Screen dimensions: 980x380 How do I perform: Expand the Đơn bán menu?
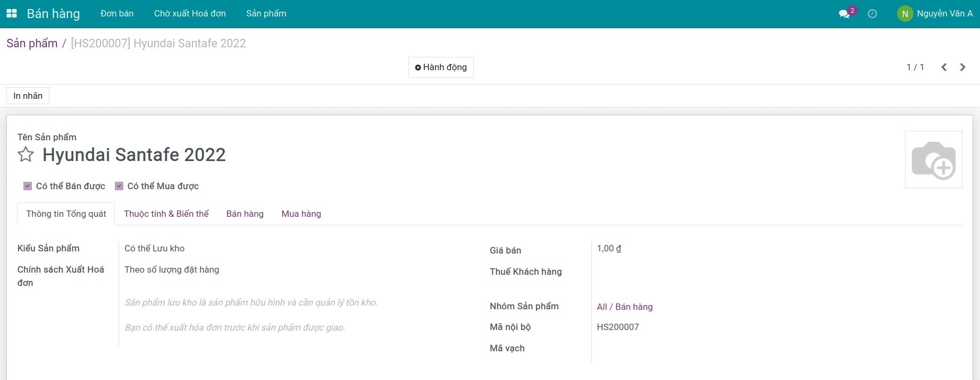click(117, 14)
